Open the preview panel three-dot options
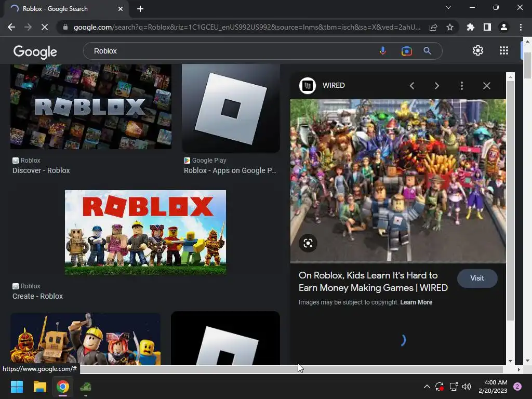 tap(461, 86)
